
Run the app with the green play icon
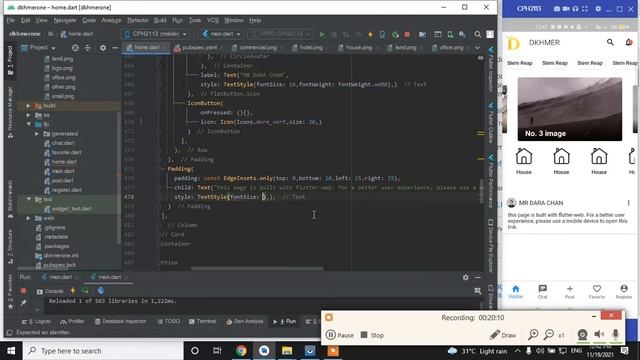(x=322, y=34)
